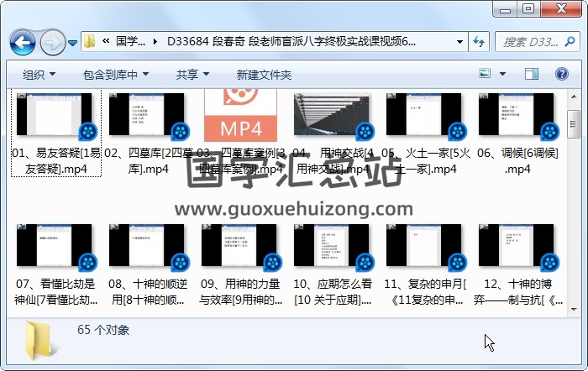Click the 新建文件夹 button
588x371 pixels.
tap(264, 75)
